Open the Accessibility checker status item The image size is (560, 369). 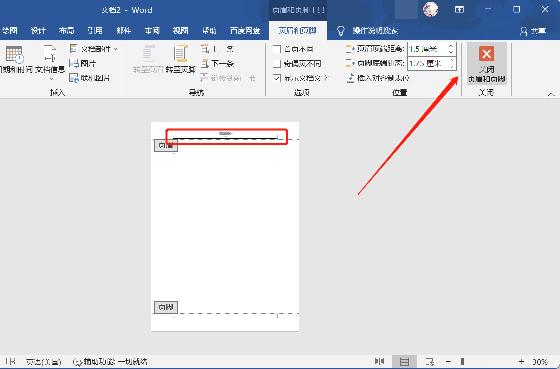pyautogui.click(x=110, y=361)
